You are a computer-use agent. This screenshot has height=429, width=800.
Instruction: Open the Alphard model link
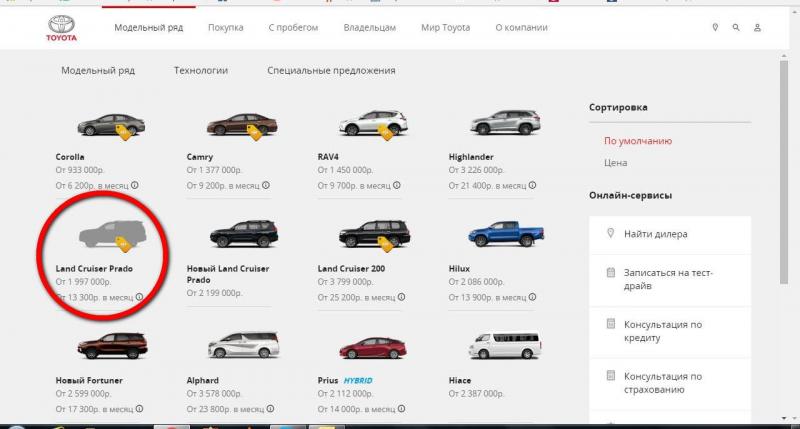[x=203, y=380]
